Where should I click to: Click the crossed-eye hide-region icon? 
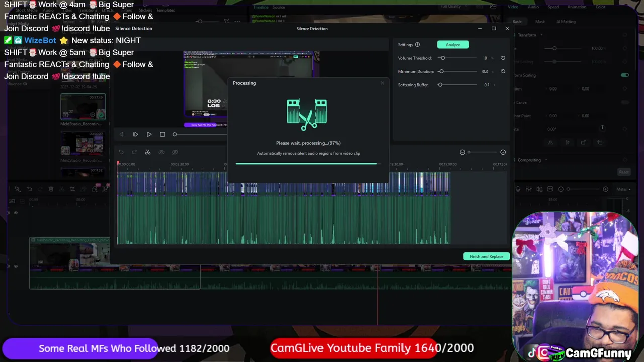pos(175,152)
